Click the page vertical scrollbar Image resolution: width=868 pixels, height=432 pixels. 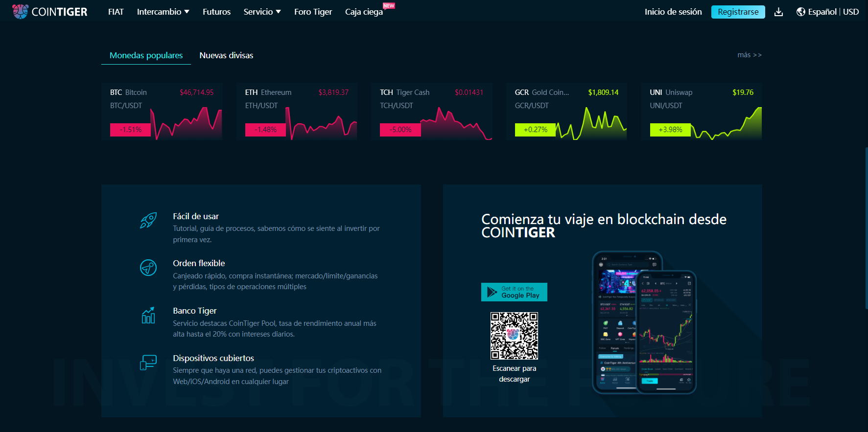click(866, 227)
